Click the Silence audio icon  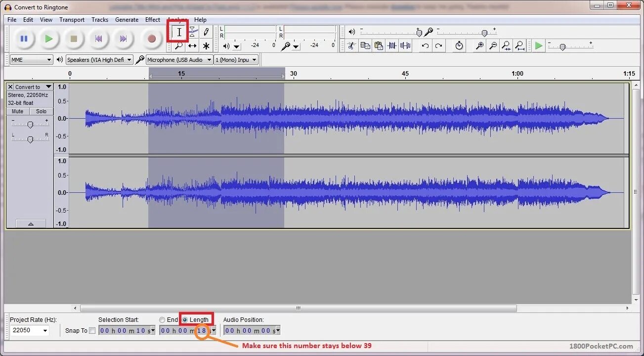click(x=405, y=45)
